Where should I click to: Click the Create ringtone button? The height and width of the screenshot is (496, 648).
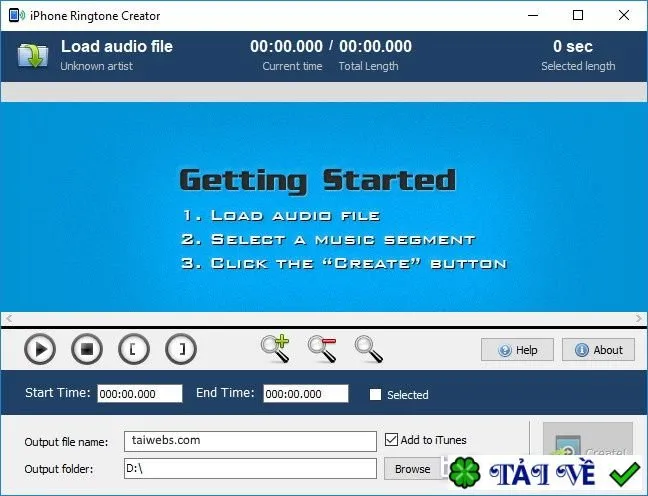(x=588, y=440)
